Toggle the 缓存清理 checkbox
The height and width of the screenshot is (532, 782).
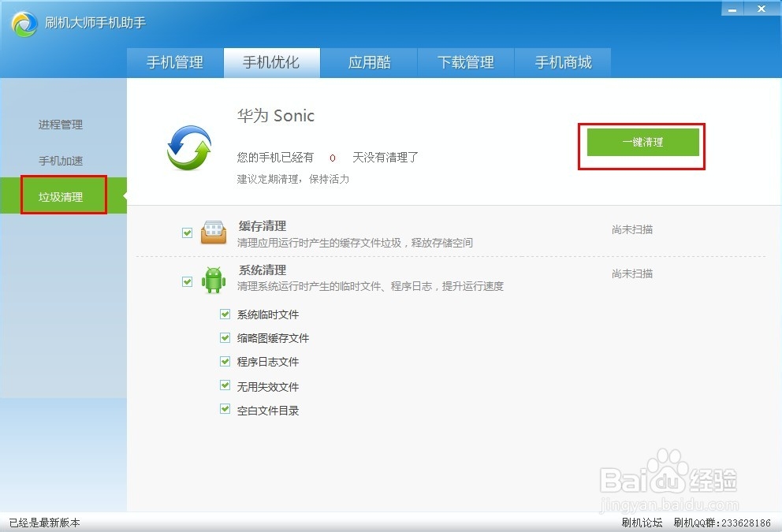coord(187,233)
